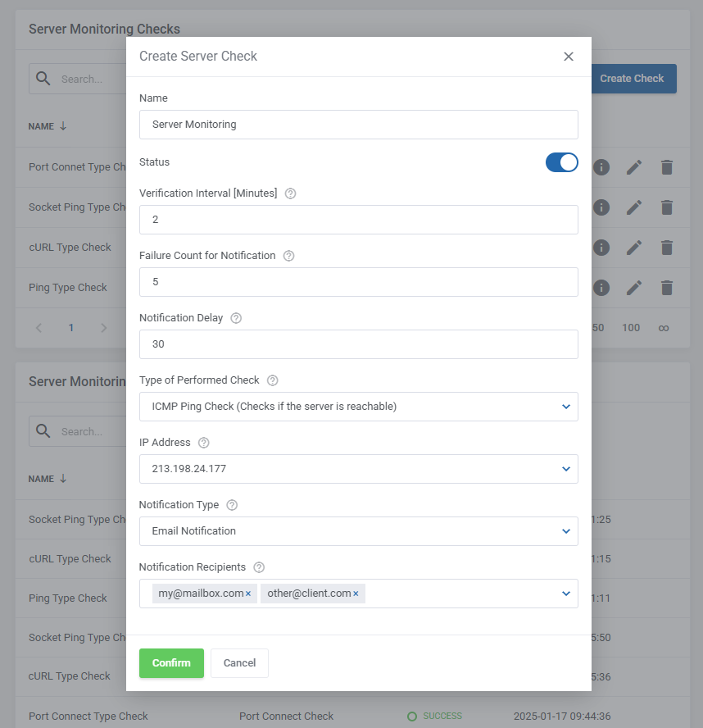Open the Notification Type dropdown
The width and height of the screenshot is (703, 728).
pos(358,531)
